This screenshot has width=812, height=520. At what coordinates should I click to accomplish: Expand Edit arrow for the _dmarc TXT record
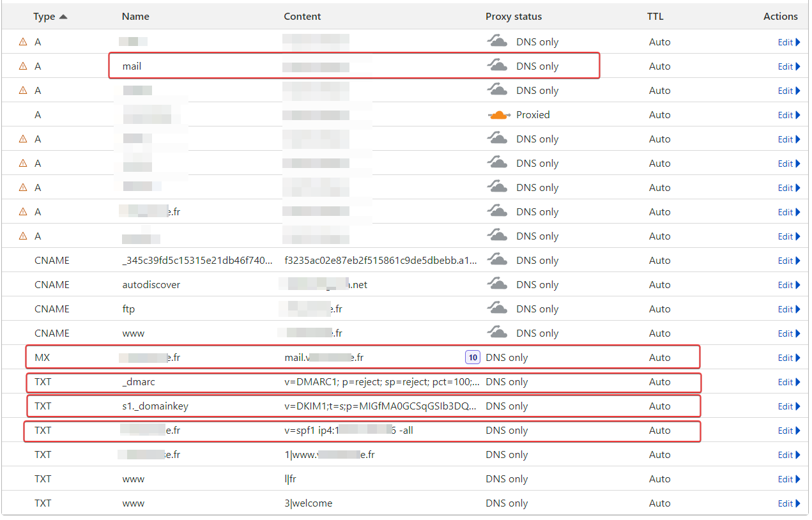pyautogui.click(x=798, y=382)
